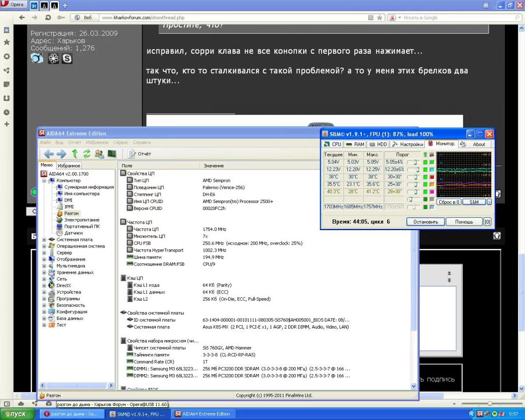Click the Остановить button in S&M
Screen dimensions: 525x420
point(426,222)
